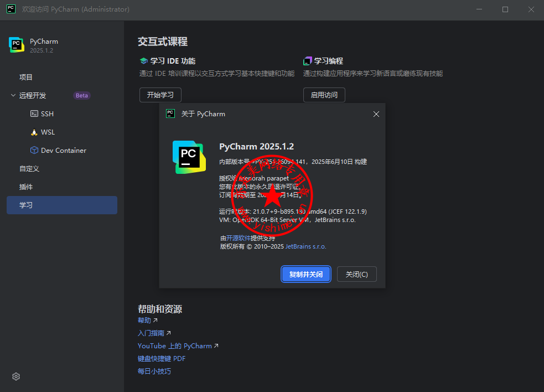The height and width of the screenshot is (392, 544).
Task: Click the 帮助和资源 heading
Action: 160,309
